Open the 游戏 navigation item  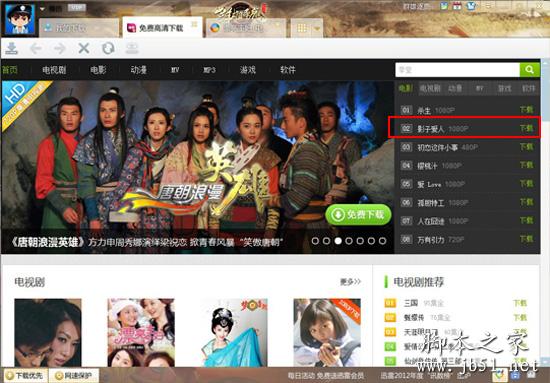[x=248, y=69]
